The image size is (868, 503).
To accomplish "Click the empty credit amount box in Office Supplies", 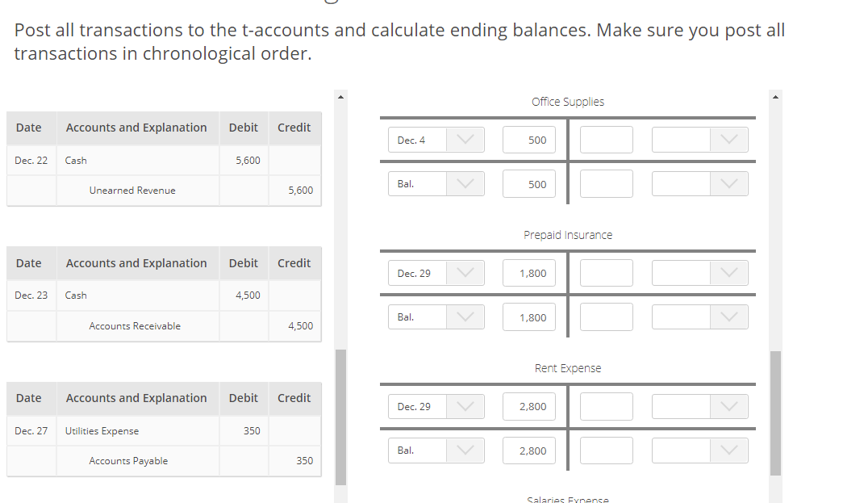I will coord(606,139).
